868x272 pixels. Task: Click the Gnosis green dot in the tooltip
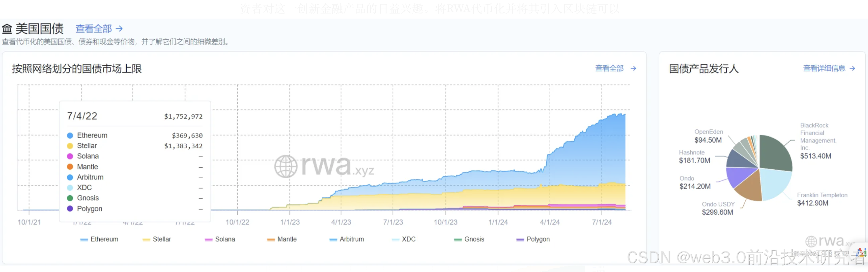[70, 198]
